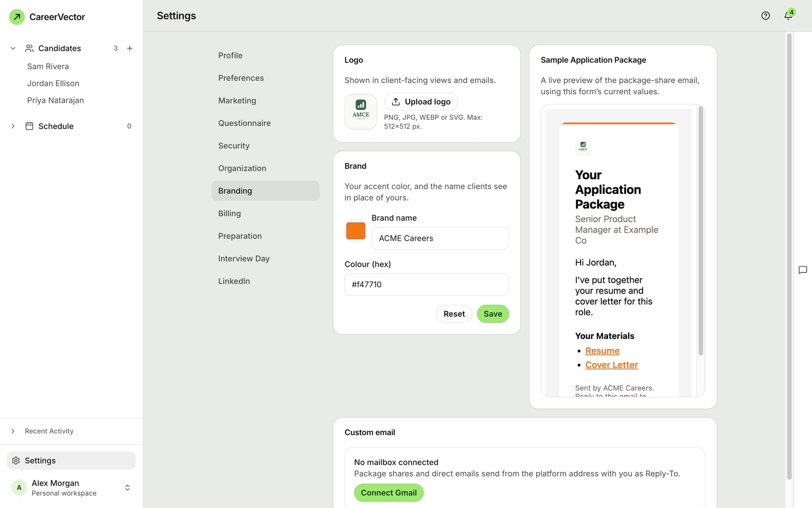The image size is (812, 508).
Task: Select candidate Priya Natarajan
Action: (x=56, y=100)
